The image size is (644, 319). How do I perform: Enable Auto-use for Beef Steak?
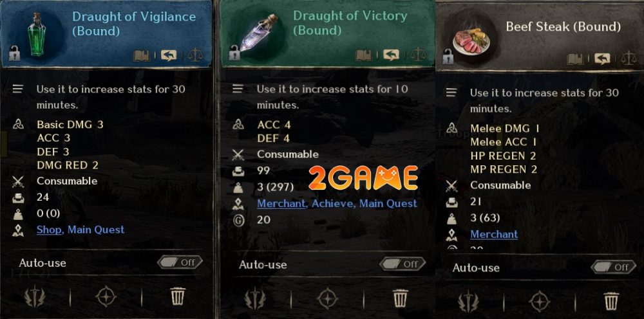click(614, 268)
